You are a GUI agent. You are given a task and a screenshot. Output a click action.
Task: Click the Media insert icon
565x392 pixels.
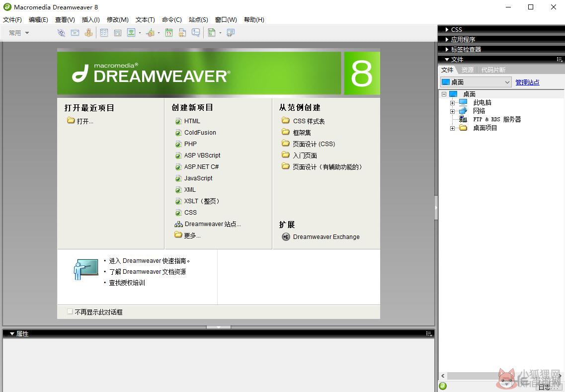point(150,33)
